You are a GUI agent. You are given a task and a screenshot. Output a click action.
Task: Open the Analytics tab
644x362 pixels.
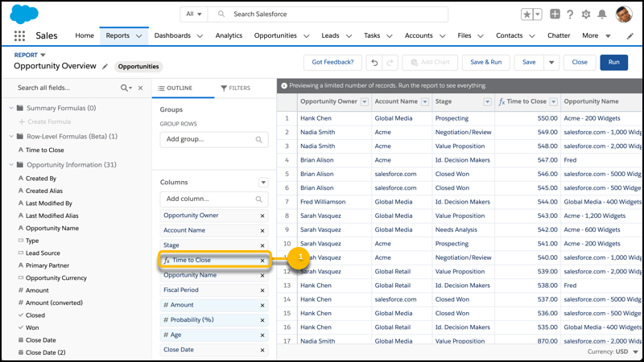[x=229, y=35]
